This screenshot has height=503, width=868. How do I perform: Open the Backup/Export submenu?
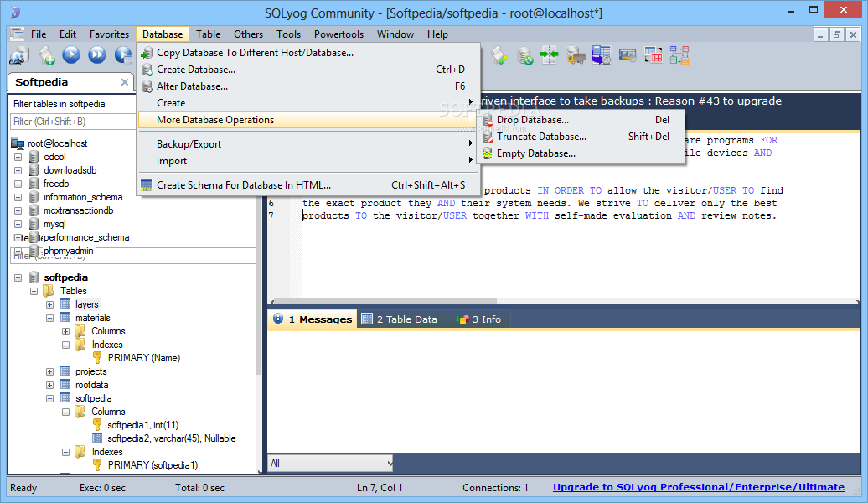point(307,144)
